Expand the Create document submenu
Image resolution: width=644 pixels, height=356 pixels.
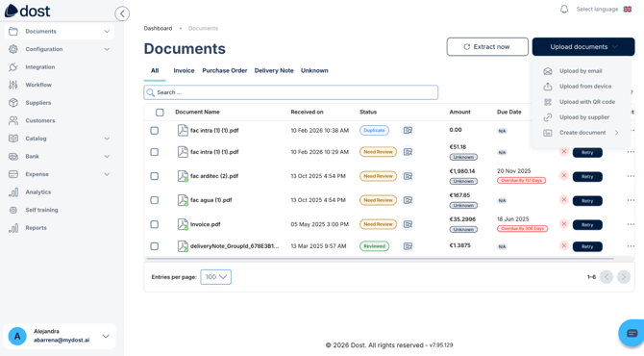[x=582, y=133]
